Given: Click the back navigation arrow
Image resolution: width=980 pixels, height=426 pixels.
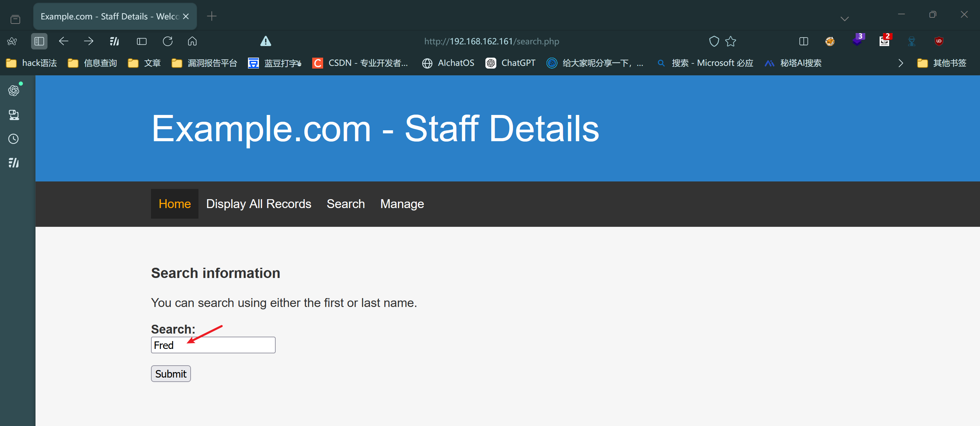Looking at the screenshot, I should click(x=64, y=41).
